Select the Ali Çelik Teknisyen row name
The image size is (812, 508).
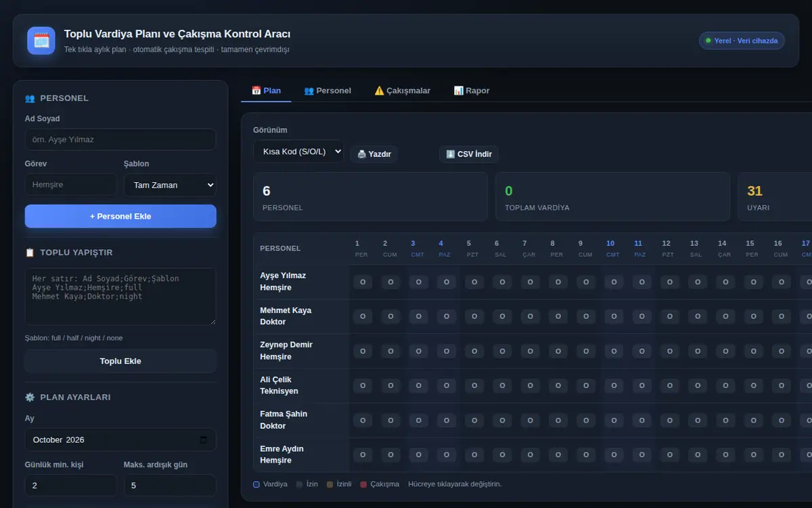tap(279, 385)
